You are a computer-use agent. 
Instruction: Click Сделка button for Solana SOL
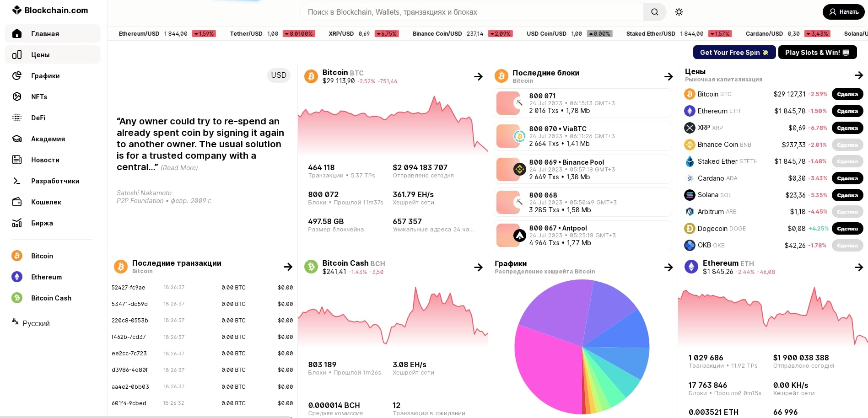[x=847, y=195]
